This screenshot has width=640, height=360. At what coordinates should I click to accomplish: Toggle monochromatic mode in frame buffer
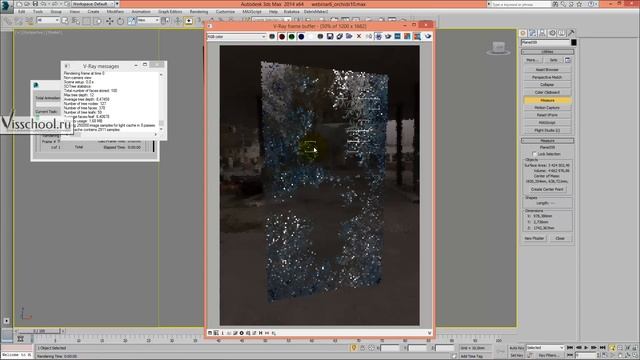[320, 36]
